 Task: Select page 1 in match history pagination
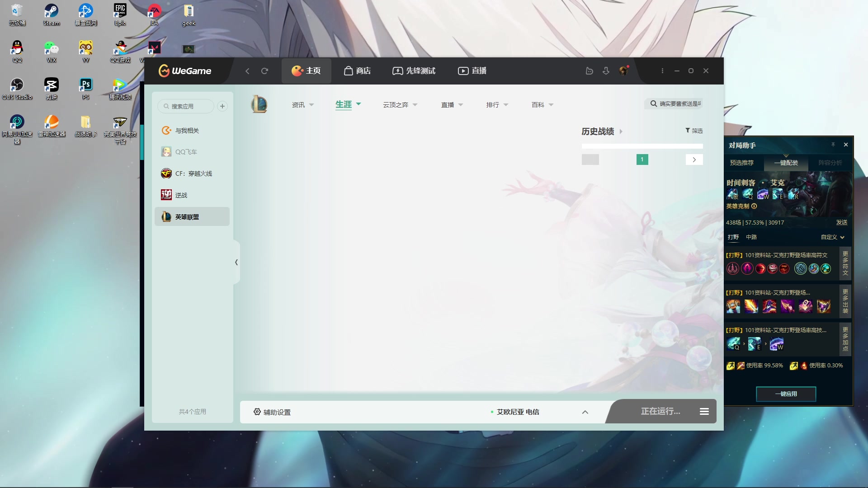pyautogui.click(x=642, y=160)
